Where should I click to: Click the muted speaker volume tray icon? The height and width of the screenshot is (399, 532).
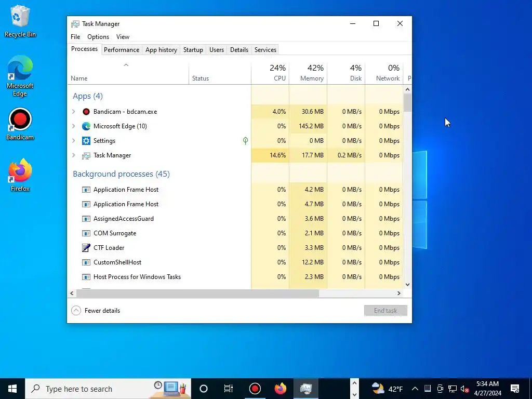coord(464,389)
